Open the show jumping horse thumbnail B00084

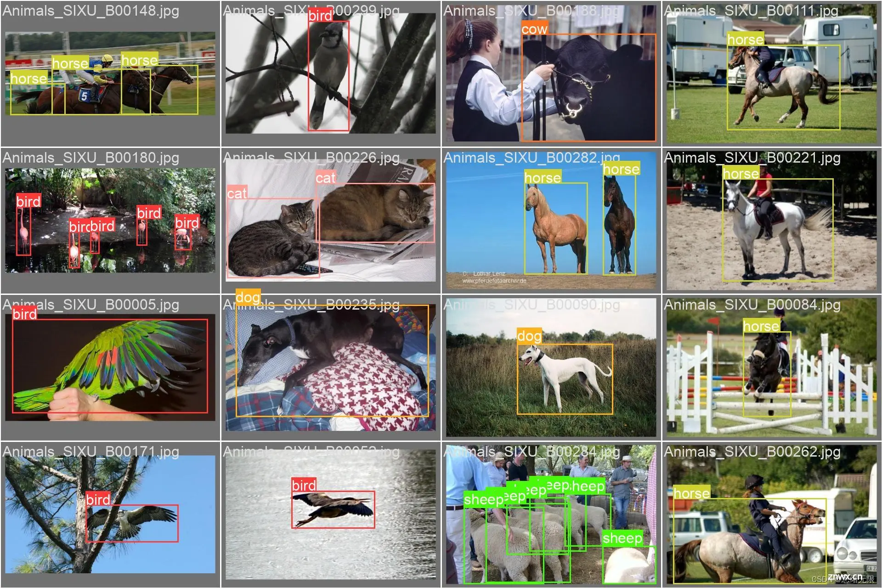tap(772, 367)
